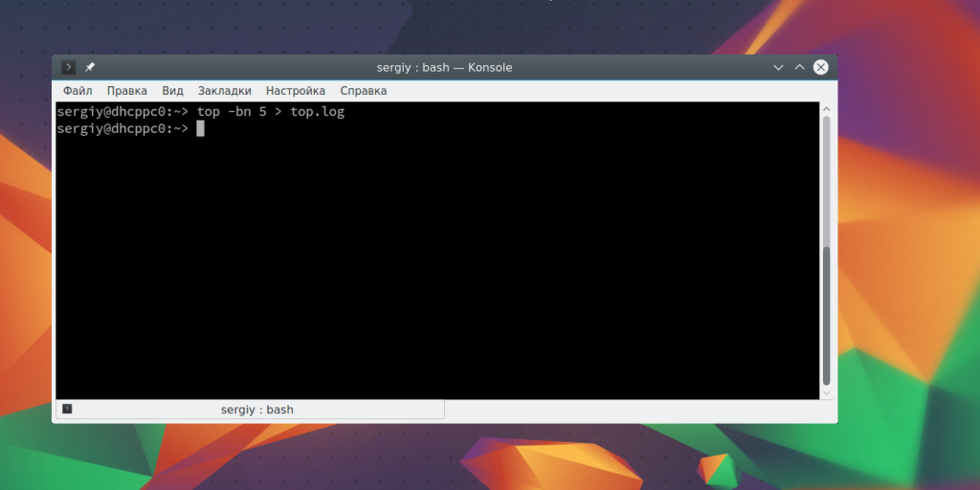Viewport: 980px width, 490px height.
Task: Open the Справка menu
Action: 363,91
